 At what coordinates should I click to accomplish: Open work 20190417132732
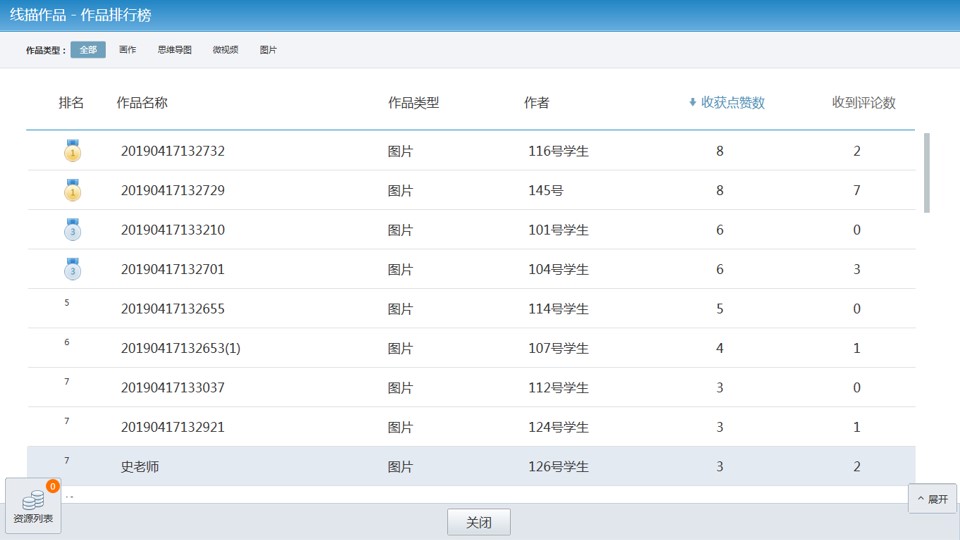coord(173,151)
